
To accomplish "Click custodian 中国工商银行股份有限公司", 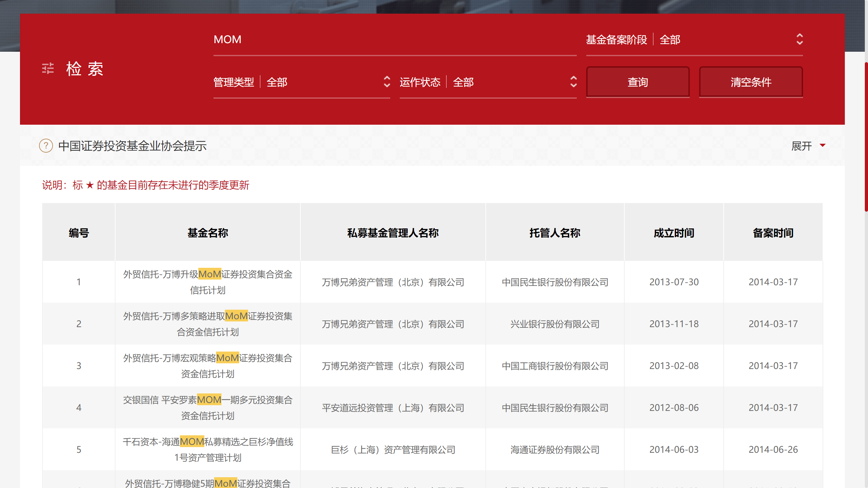I will tap(555, 366).
